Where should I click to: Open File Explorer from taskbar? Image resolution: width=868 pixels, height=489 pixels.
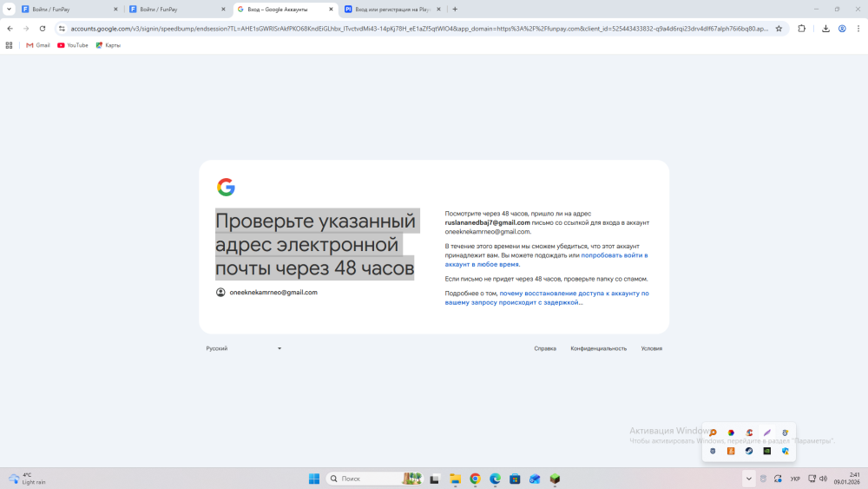pos(455,479)
